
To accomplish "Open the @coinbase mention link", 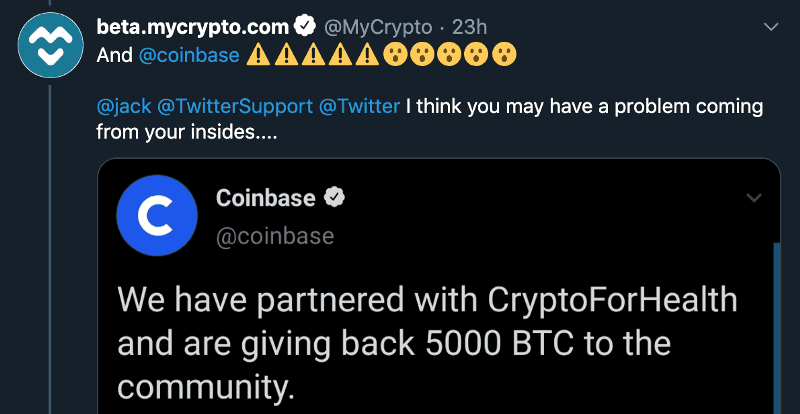I will click(x=189, y=56).
